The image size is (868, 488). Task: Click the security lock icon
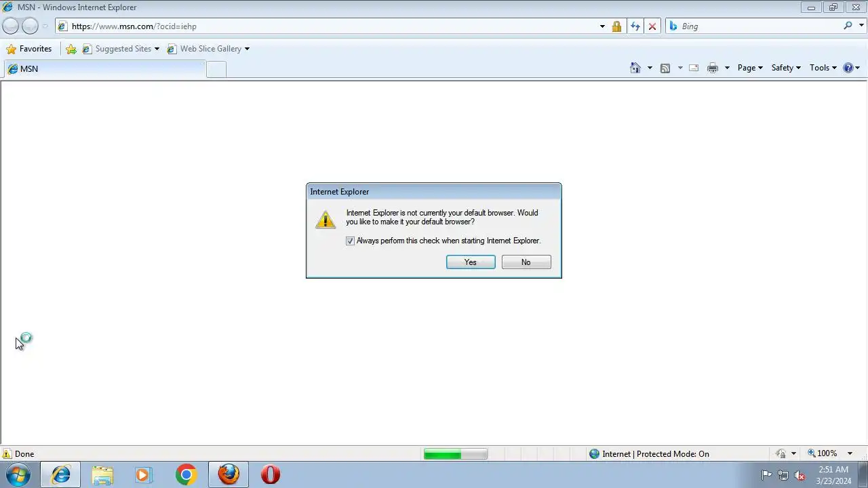coord(616,26)
